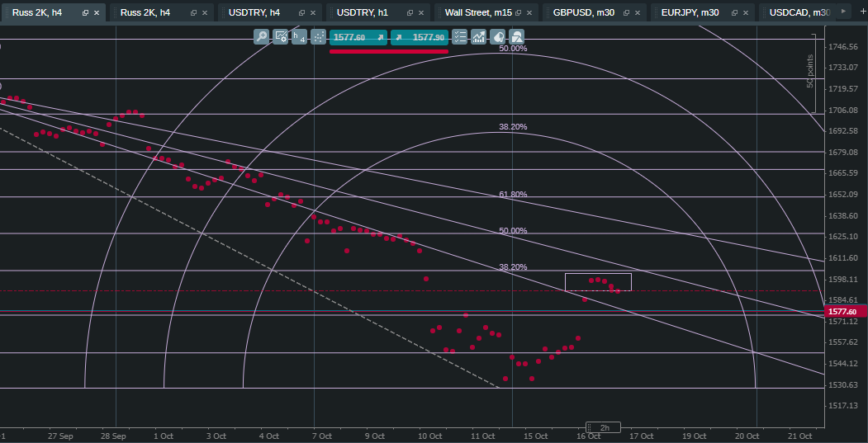The height and width of the screenshot is (443, 868).
Task: Click the 1706.08 price axis label
Action: [843, 110]
